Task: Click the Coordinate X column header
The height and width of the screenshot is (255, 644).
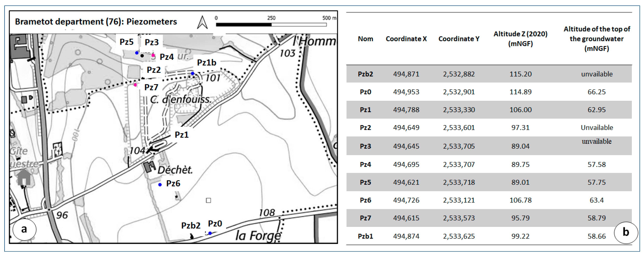Action: pos(406,39)
